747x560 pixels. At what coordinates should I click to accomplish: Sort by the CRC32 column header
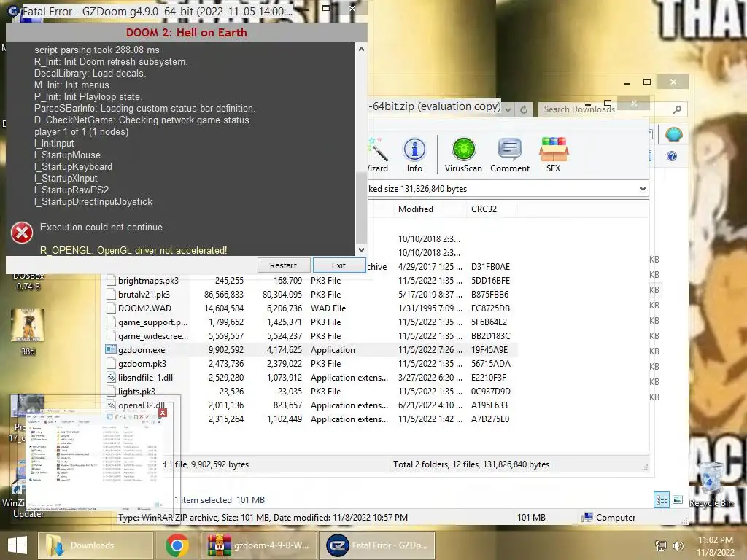pos(484,209)
